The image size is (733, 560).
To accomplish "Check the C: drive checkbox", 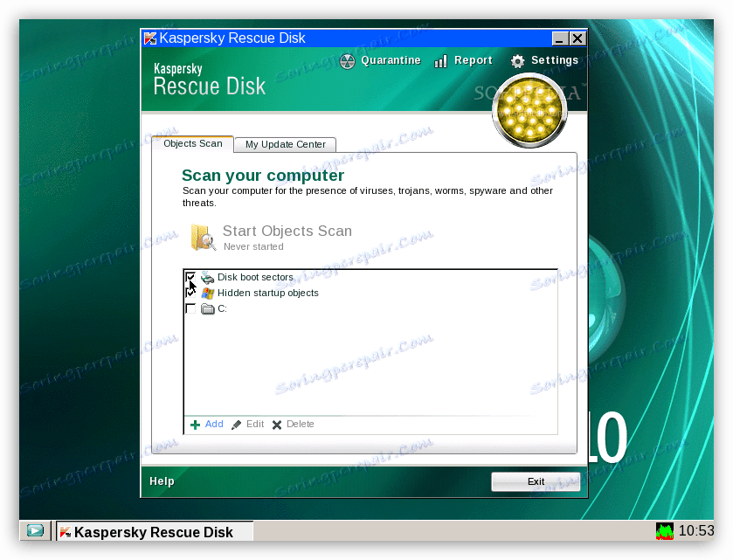I will (x=190, y=308).
